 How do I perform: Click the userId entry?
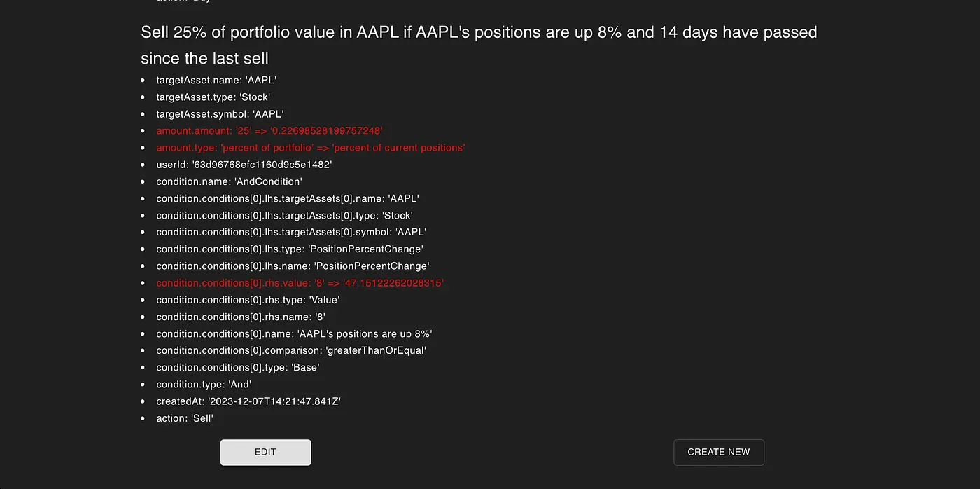(244, 165)
